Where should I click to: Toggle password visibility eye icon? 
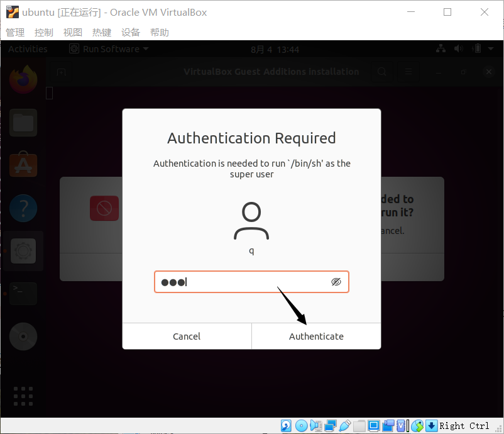336,282
